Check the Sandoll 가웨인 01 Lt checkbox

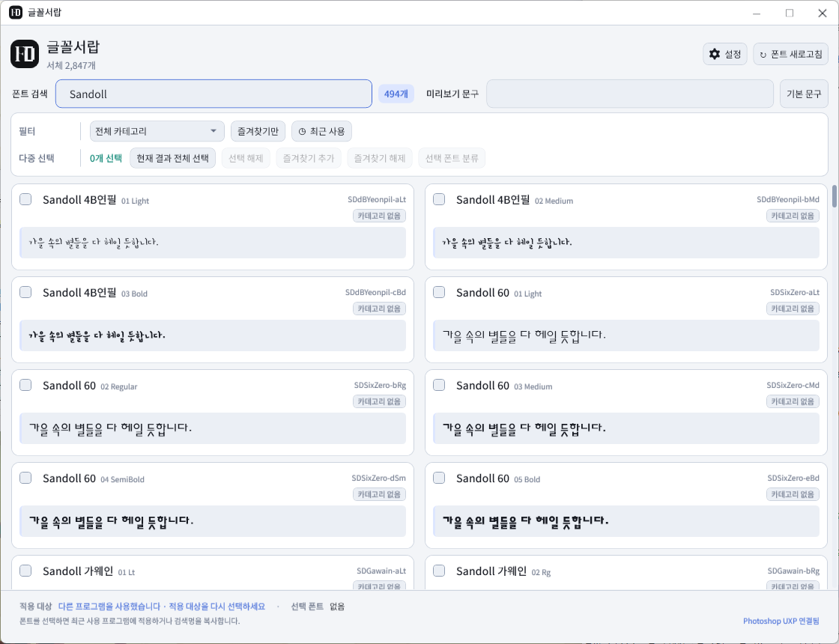(x=25, y=571)
